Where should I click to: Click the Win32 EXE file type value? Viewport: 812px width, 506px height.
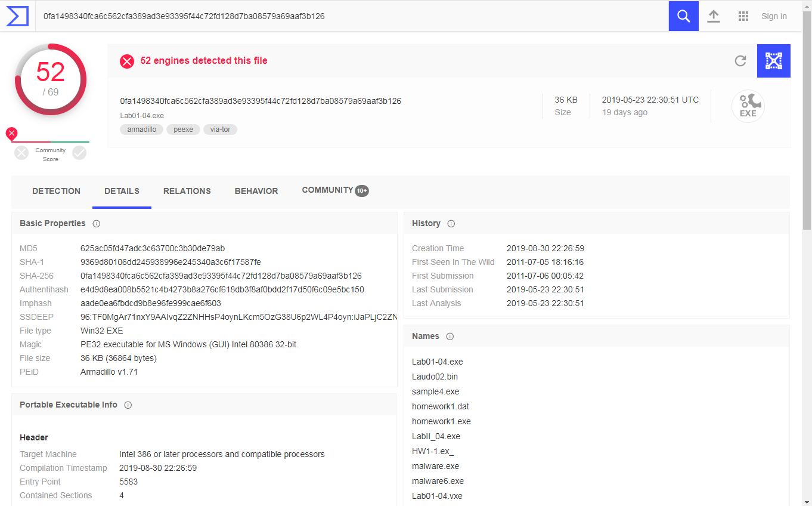pos(102,331)
